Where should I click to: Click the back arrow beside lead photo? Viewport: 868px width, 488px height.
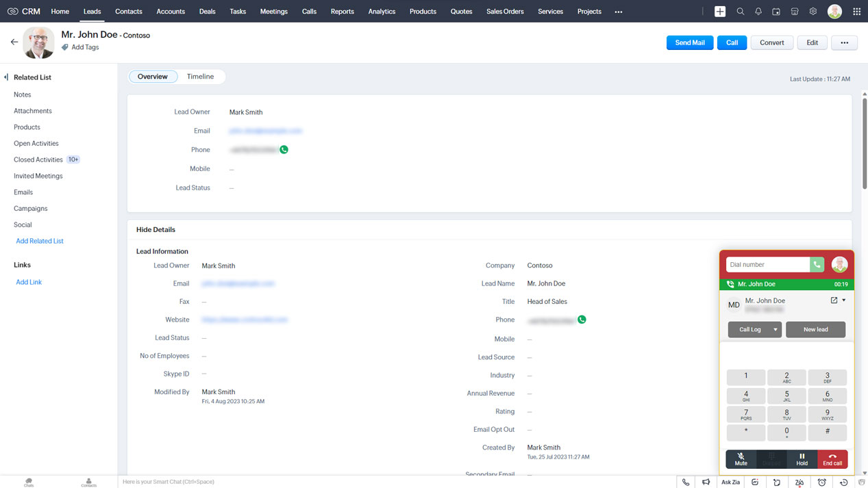coord(14,42)
